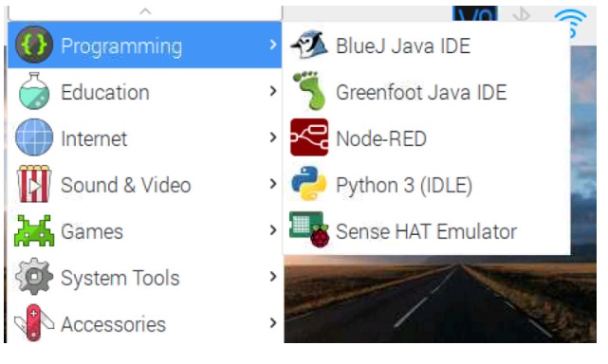608x364 pixels.
Task: Click the red Node-RED icon
Action: tap(309, 137)
